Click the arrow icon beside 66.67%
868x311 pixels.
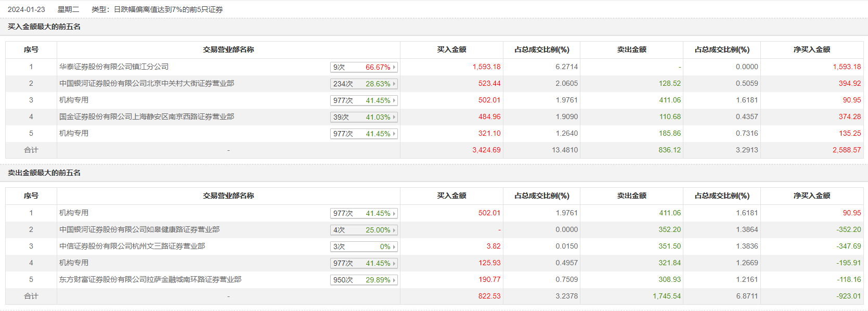pyautogui.click(x=394, y=67)
